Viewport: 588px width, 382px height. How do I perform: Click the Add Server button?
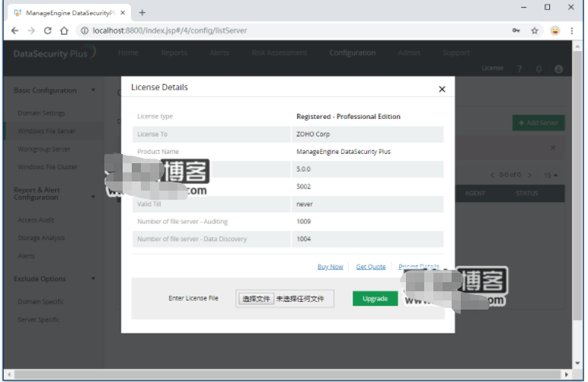538,123
